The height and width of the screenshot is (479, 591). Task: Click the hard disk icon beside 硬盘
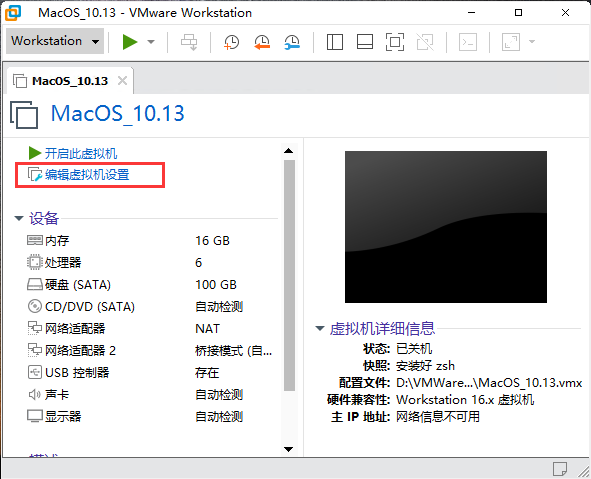coord(35,285)
